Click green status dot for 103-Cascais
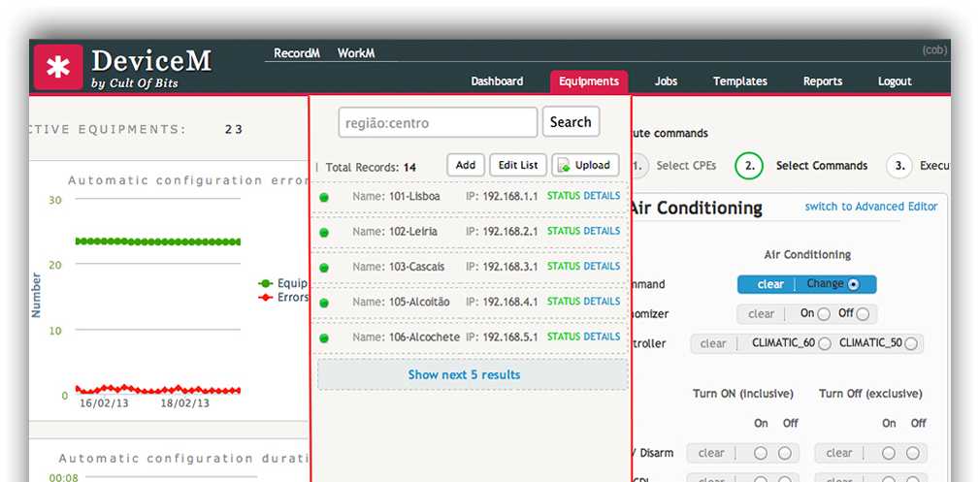 (x=324, y=268)
